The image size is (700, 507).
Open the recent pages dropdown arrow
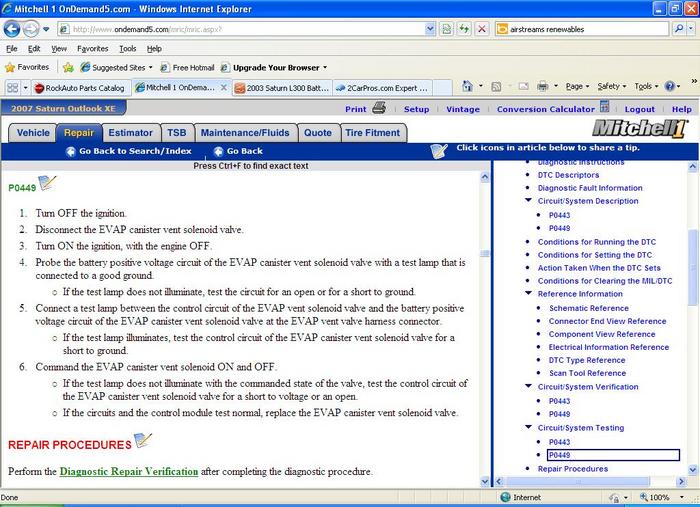point(46,29)
